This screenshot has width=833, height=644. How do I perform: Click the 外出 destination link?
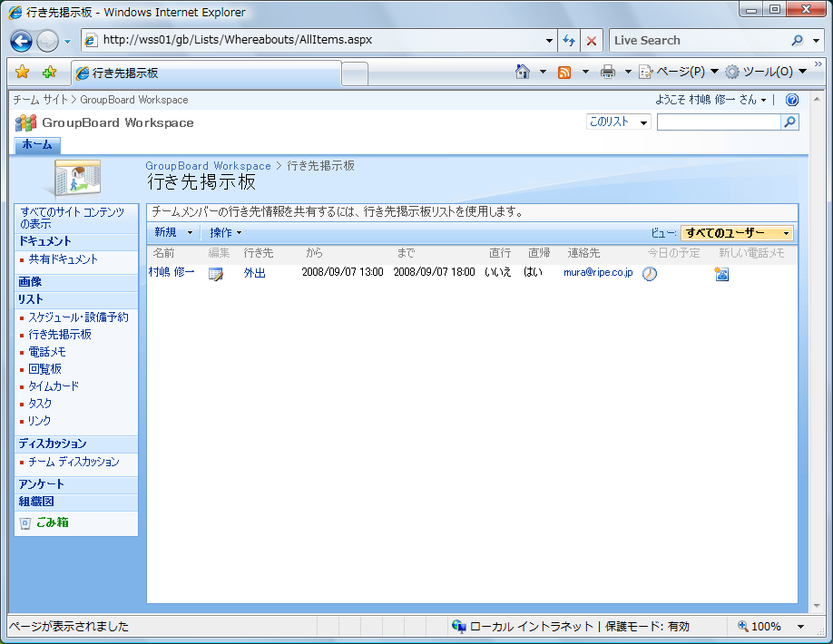pos(254,273)
